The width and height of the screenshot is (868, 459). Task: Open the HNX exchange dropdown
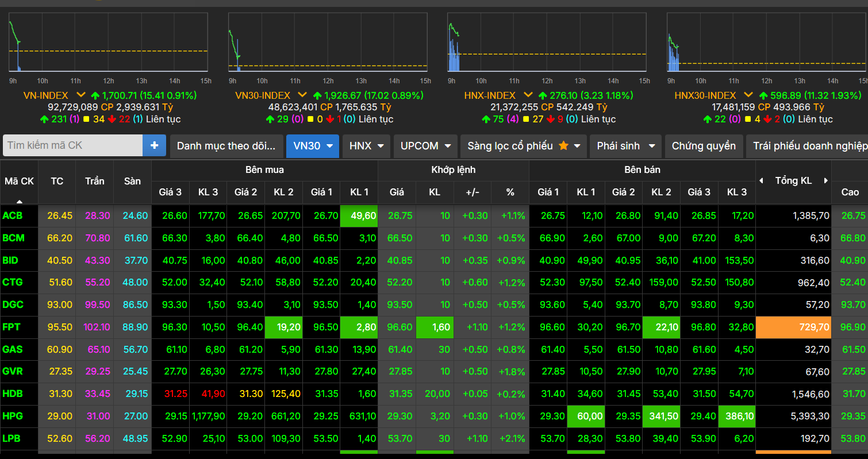coord(366,146)
